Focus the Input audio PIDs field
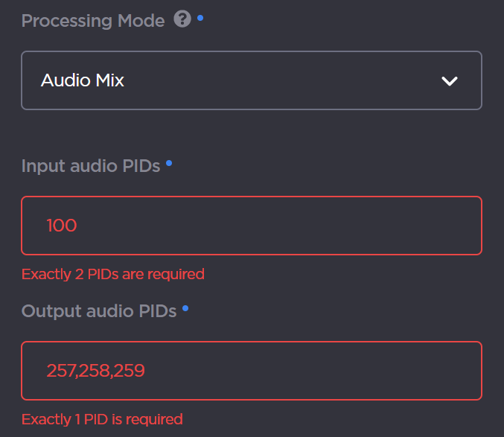Screen dimensions: 504x437 (252, 225)
